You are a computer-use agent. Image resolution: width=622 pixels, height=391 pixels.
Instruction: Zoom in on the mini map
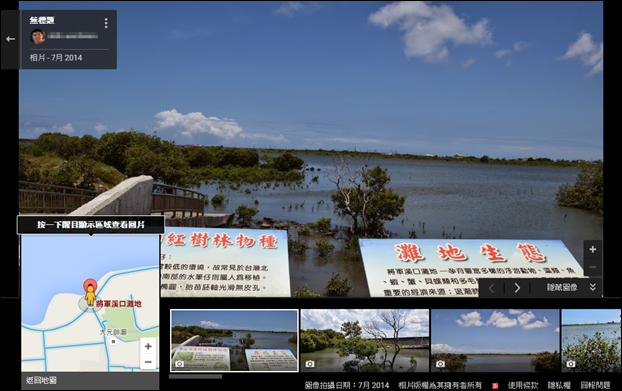148,346
